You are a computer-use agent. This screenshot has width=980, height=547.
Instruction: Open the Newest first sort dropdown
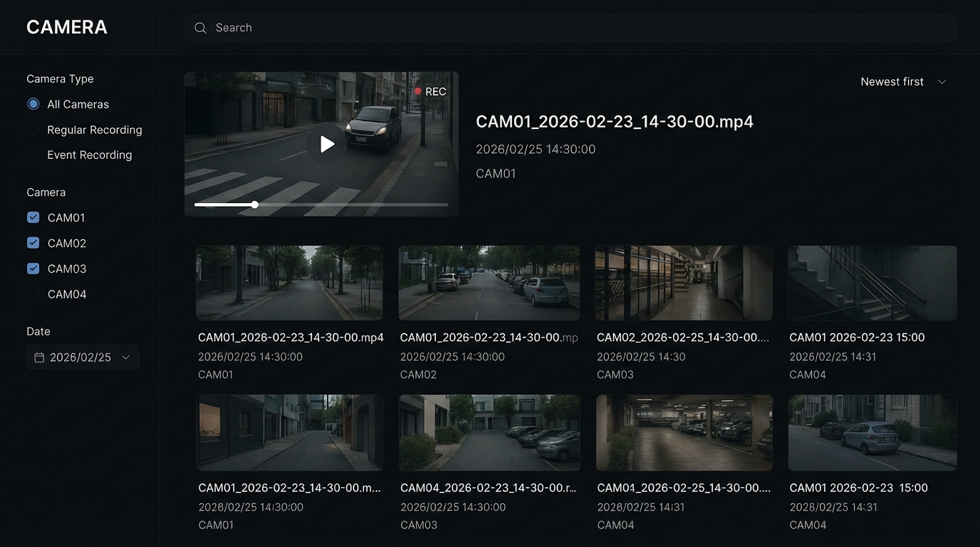coord(902,82)
